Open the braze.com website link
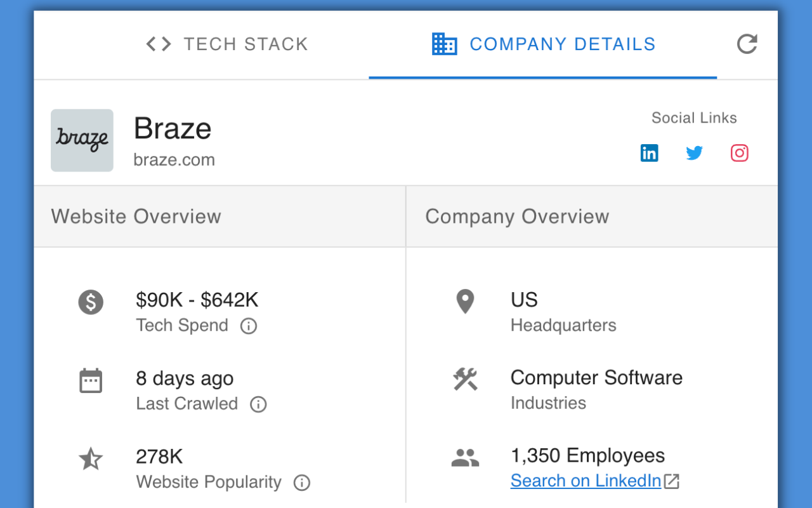Viewport: 812px width, 508px height. (x=173, y=160)
